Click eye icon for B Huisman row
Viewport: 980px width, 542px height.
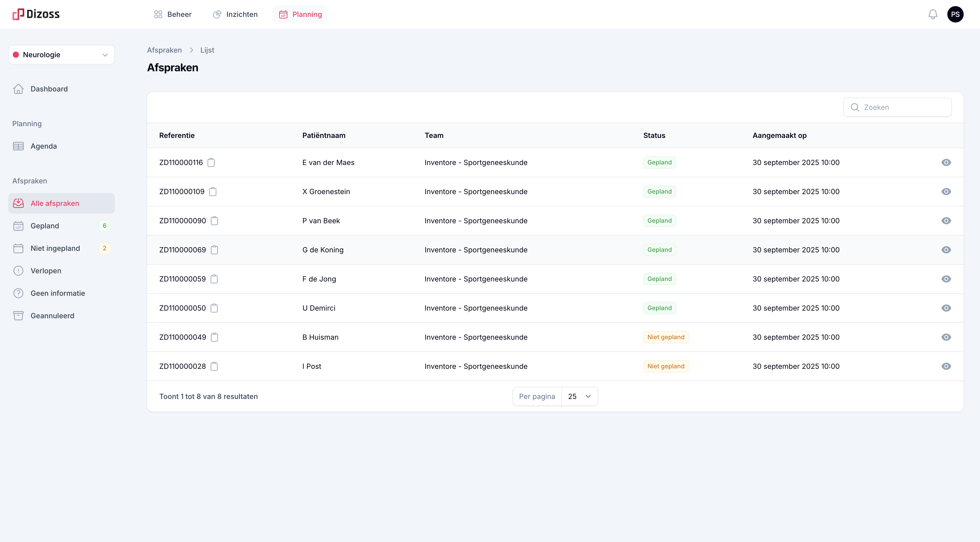[x=946, y=337]
